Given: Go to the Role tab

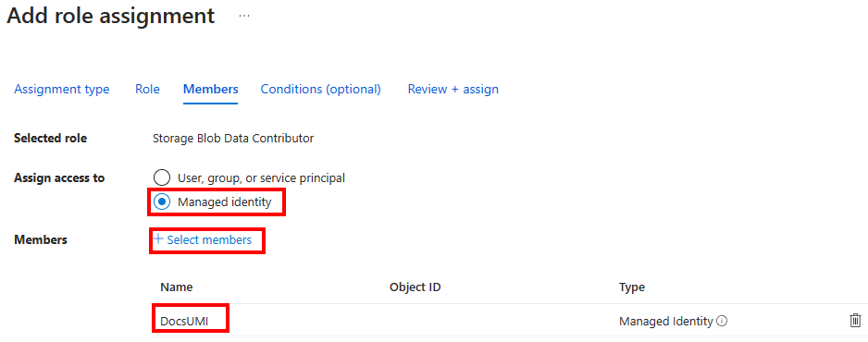Looking at the screenshot, I should coord(147,89).
